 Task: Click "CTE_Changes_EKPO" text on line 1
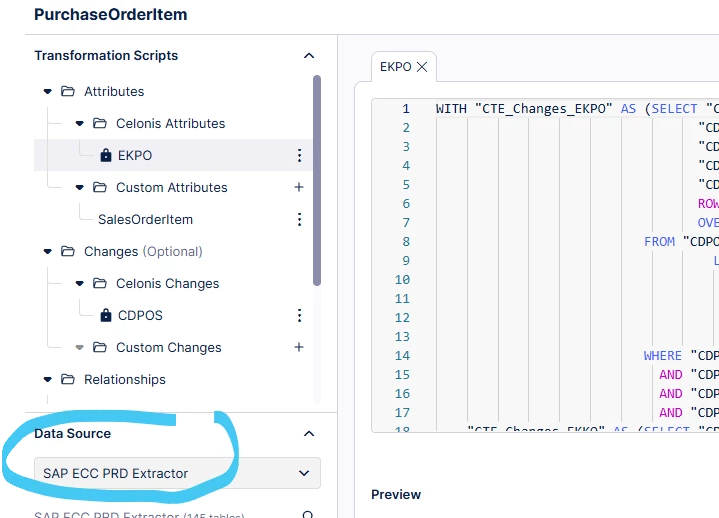544,109
